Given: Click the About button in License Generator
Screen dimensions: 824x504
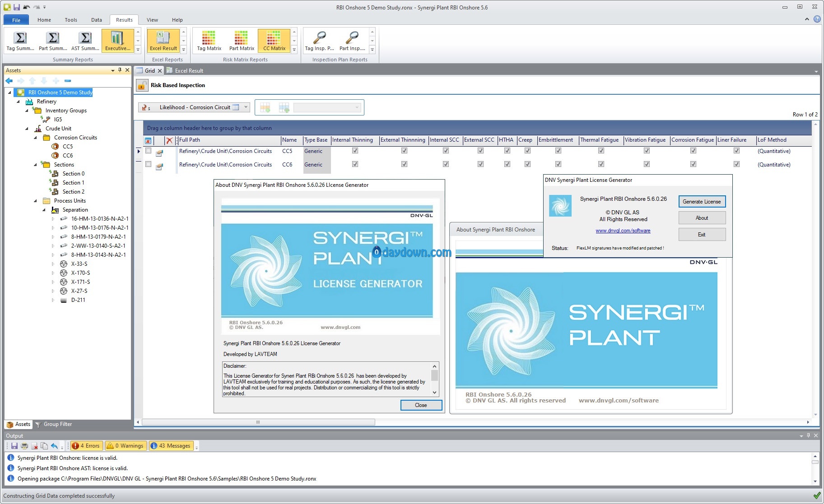Looking at the screenshot, I should 702,218.
